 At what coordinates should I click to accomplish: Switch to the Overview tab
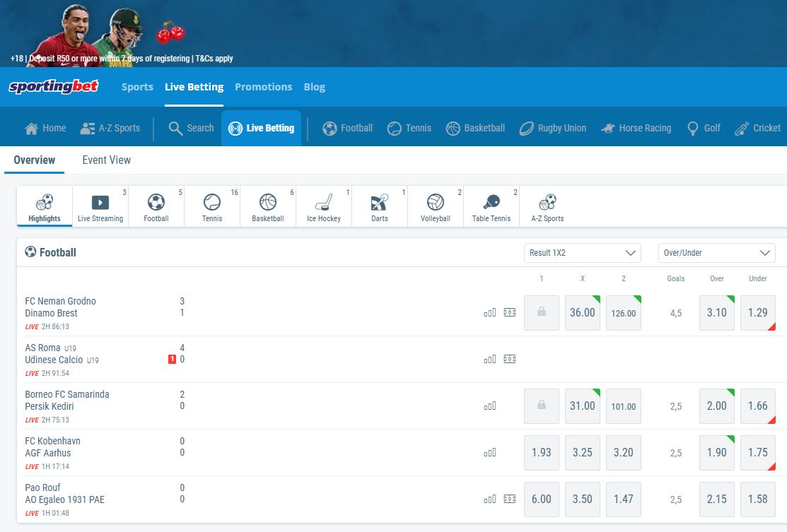point(34,160)
